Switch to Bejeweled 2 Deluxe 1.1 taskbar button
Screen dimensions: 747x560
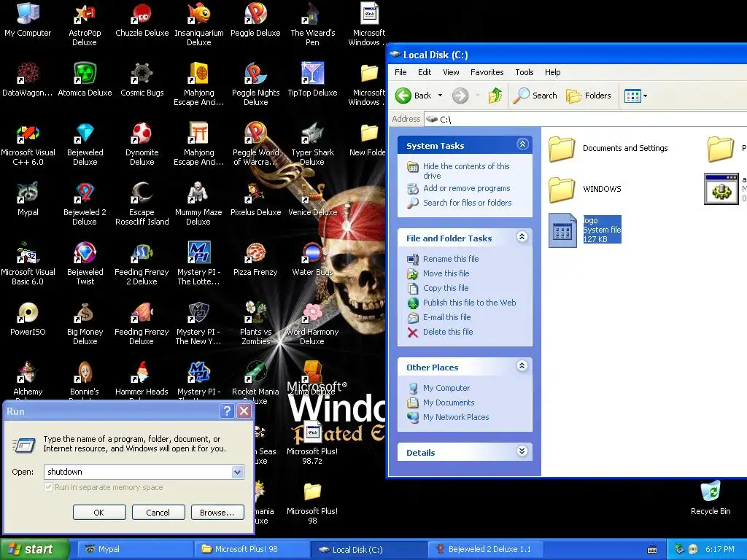485,550
